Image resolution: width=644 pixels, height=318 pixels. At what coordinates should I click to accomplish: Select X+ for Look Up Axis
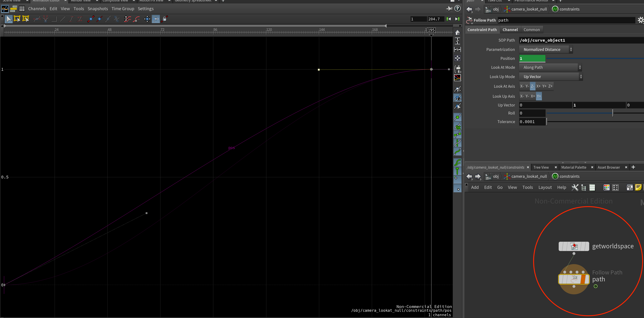tap(533, 96)
